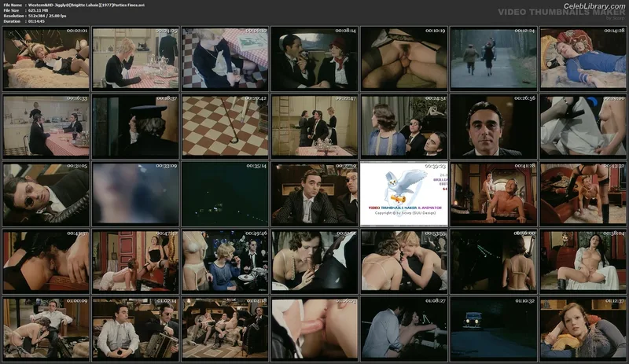Click the duration value 01:14:45
The height and width of the screenshot is (364, 629).
tap(36, 21)
